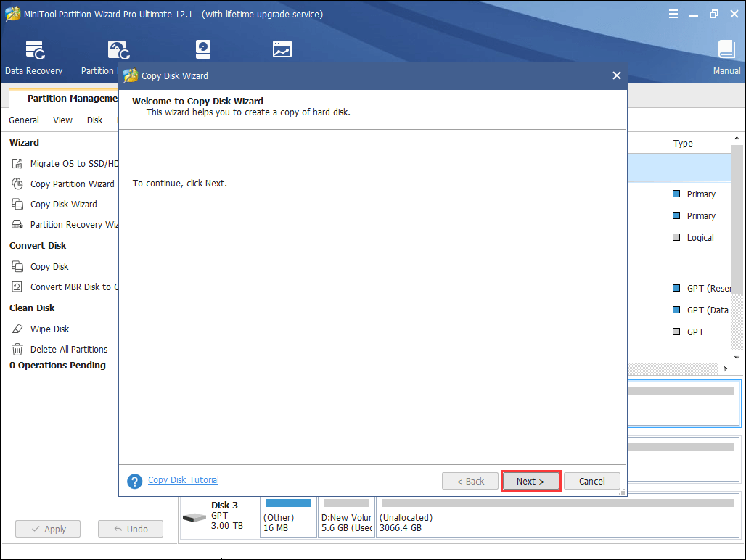The width and height of the screenshot is (746, 560).
Task: Click the Disk 3 drive icon
Action: (194, 517)
